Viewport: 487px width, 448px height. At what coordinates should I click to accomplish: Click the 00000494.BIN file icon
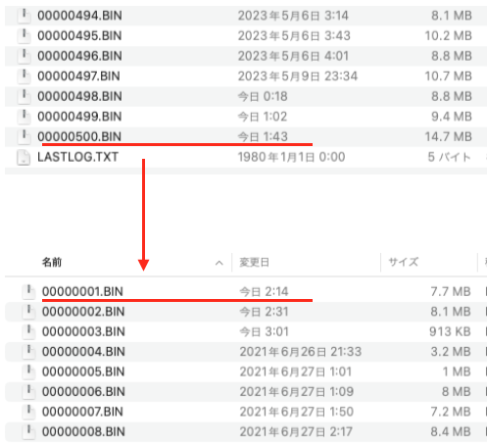[x=24, y=16]
